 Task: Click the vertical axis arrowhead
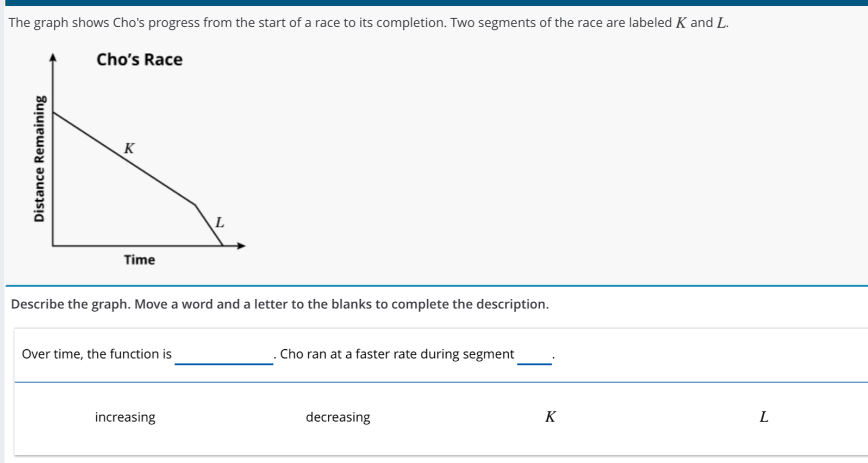point(53,58)
